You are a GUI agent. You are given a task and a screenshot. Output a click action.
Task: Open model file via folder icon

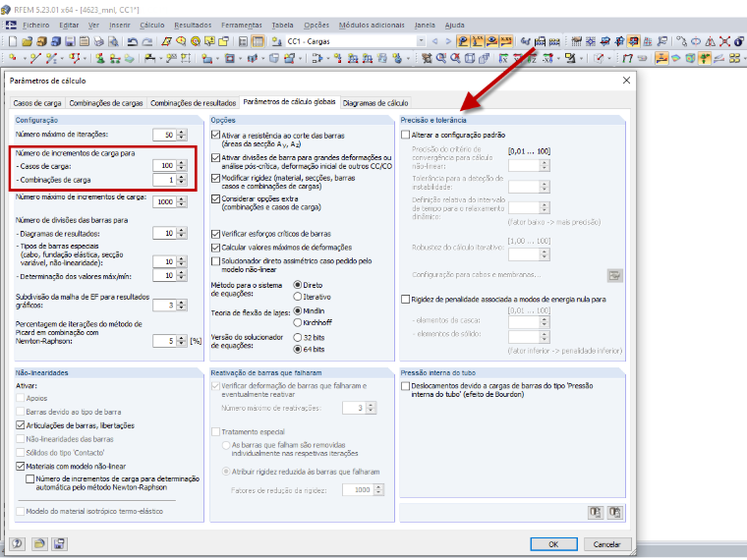pyautogui.click(x=28, y=42)
